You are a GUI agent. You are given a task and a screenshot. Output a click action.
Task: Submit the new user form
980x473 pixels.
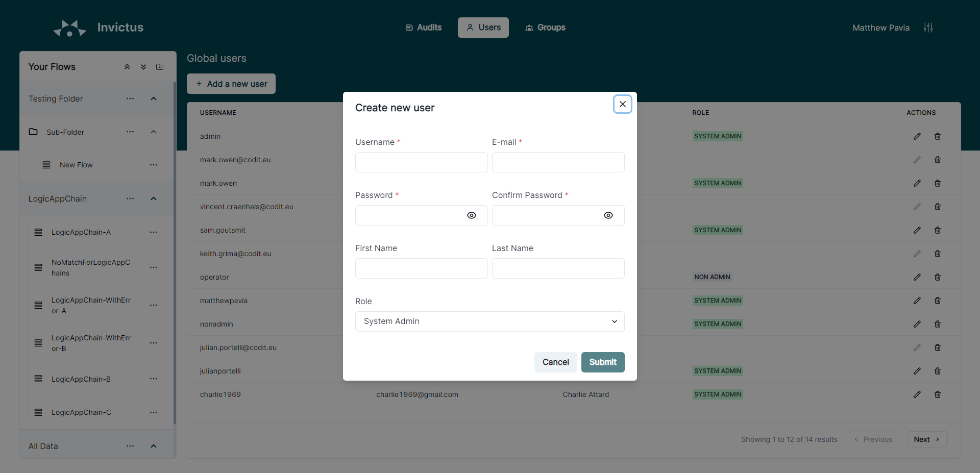tap(602, 362)
